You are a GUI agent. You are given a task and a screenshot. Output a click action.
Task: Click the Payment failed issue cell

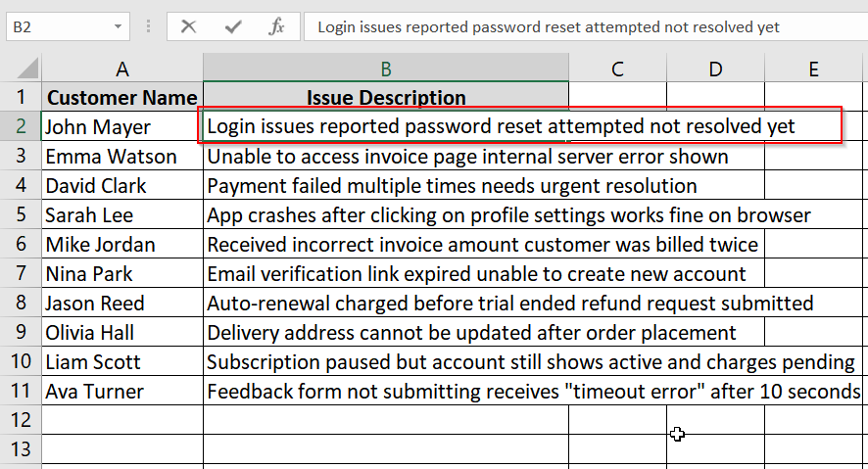click(x=386, y=185)
